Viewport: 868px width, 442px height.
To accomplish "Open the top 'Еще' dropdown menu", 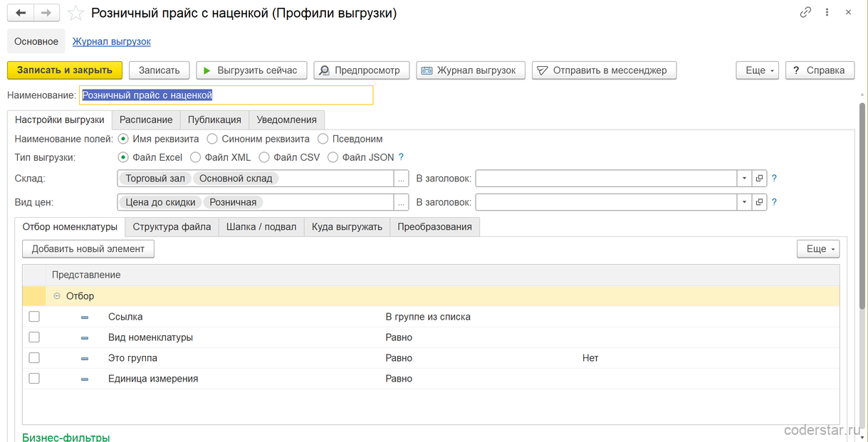I will pos(757,70).
